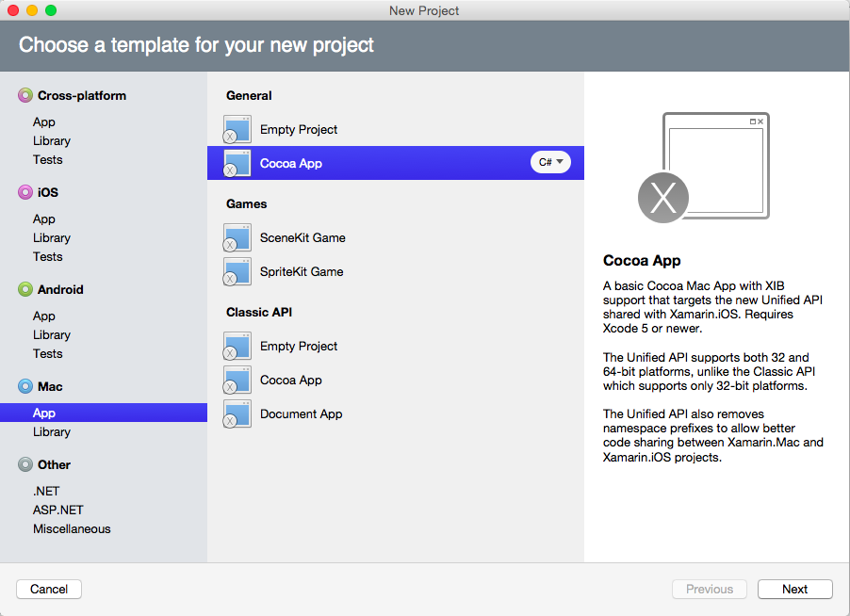Viewport: 850px width, 616px height.
Task: Click the Next button to continue
Action: pos(794,589)
